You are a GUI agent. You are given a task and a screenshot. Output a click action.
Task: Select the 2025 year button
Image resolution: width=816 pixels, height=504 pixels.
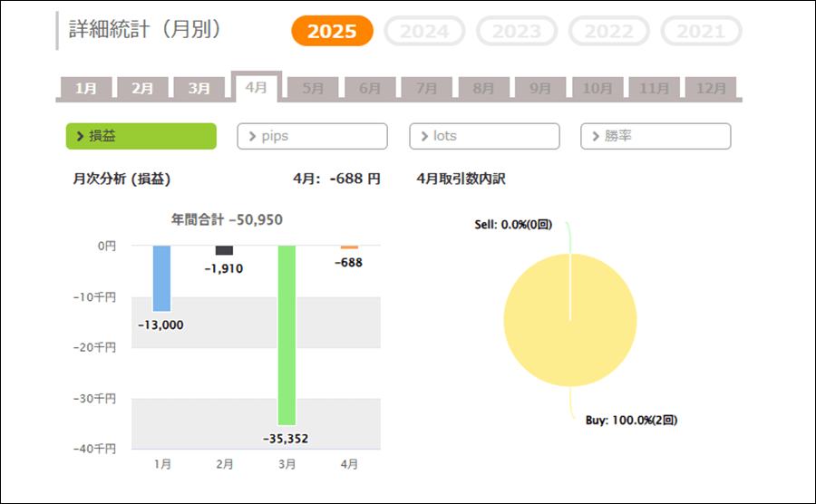pyautogui.click(x=332, y=31)
